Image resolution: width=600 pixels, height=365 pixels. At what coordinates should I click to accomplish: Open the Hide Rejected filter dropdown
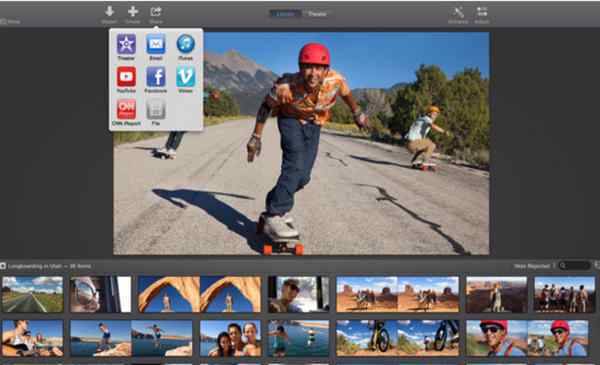(x=534, y=266)
